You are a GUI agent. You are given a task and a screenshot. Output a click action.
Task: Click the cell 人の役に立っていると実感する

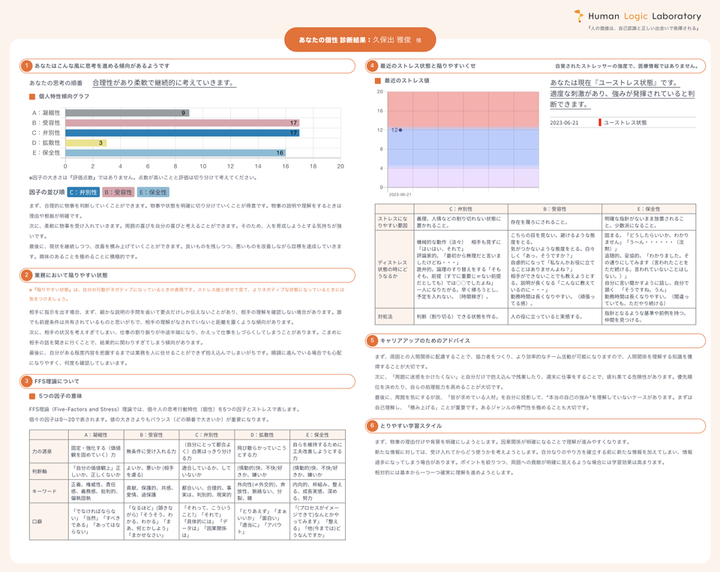pyautogui.click(x=555, y=316)
